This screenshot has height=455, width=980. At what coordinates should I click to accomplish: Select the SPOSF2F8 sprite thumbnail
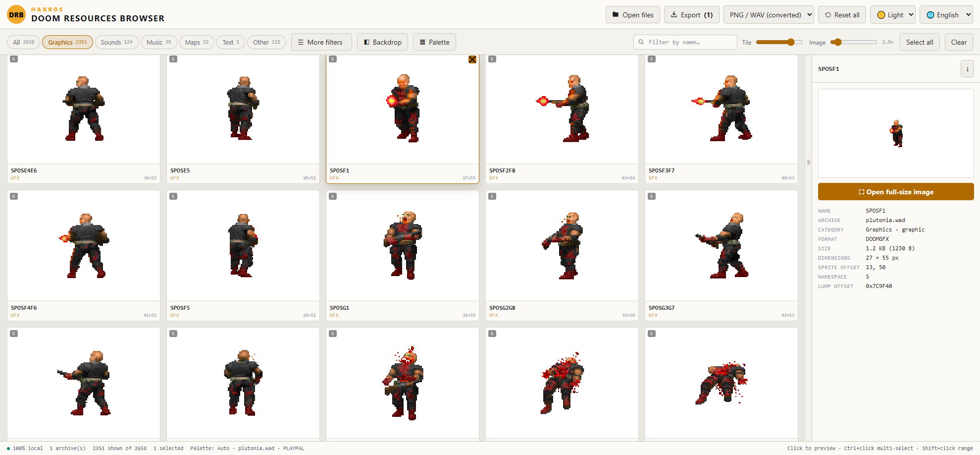pyautogui.click(x=562, y=109)
